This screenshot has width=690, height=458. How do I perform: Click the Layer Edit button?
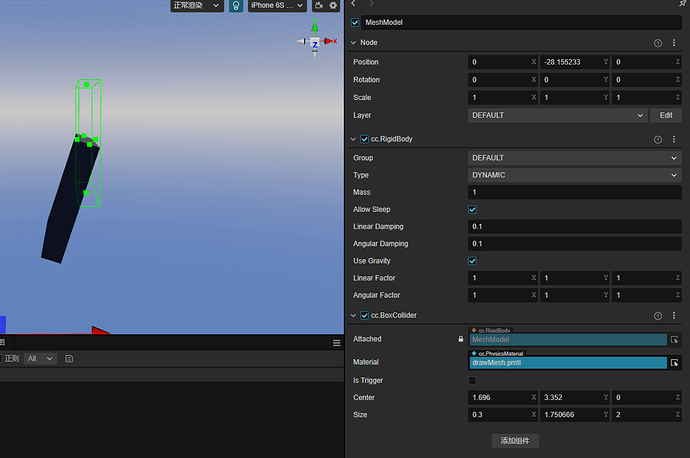[666, 115]
